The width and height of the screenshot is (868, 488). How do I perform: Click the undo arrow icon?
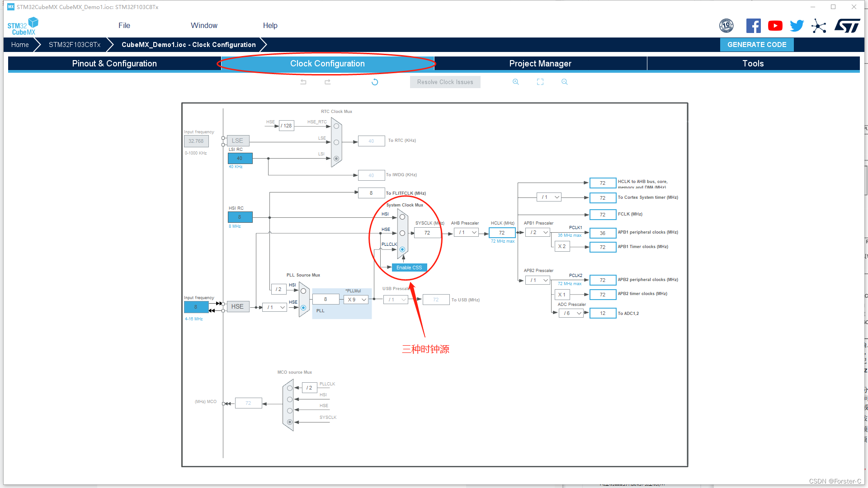click(x=303, y=82)
